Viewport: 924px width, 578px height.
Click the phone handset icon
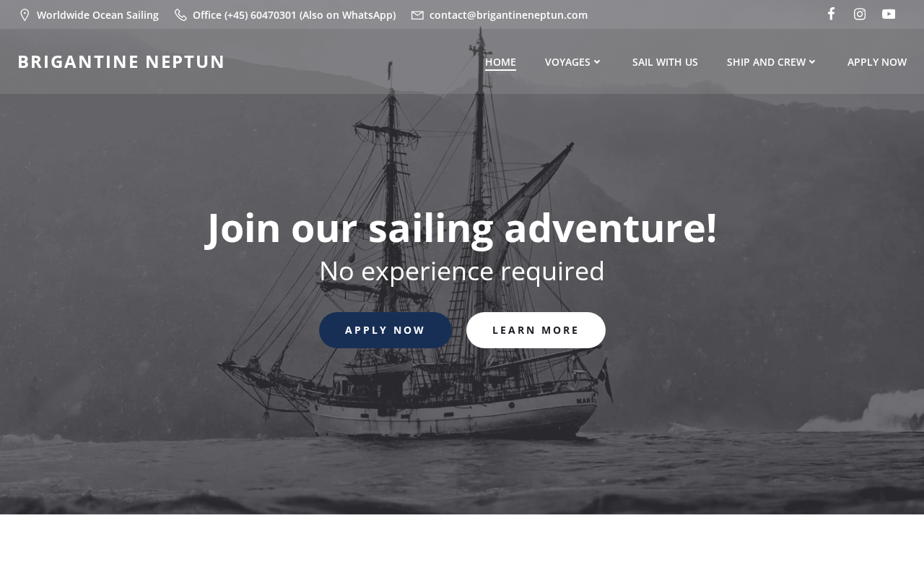[180, 15]
